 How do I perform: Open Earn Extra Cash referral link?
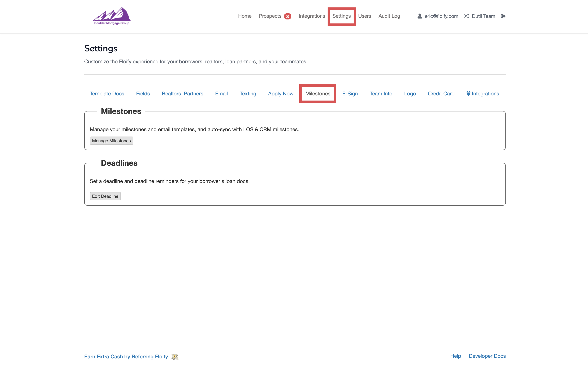pyautogui.click(x=126, y=357)
